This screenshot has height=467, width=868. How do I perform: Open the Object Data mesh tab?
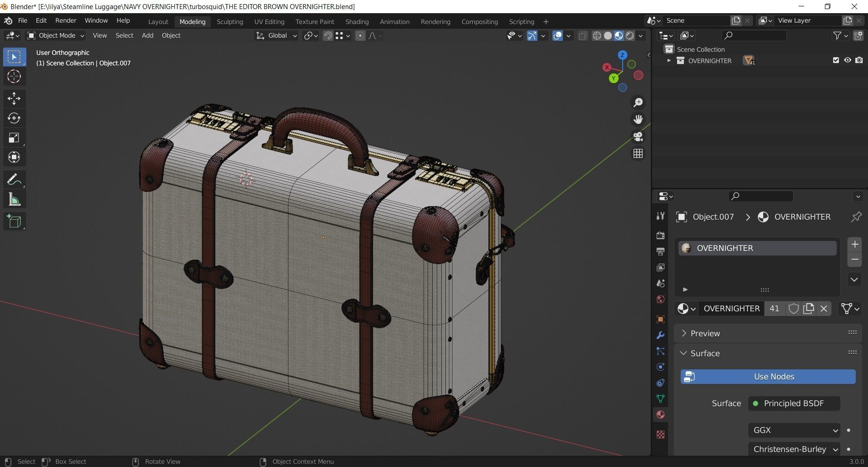[660, 399]
